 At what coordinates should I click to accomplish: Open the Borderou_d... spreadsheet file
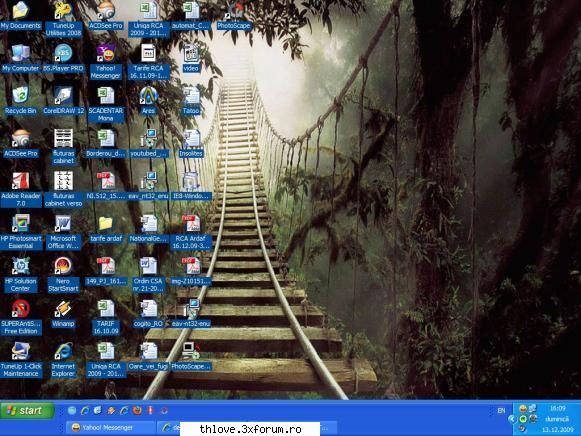pyautogui.click(x=106, y=143)
